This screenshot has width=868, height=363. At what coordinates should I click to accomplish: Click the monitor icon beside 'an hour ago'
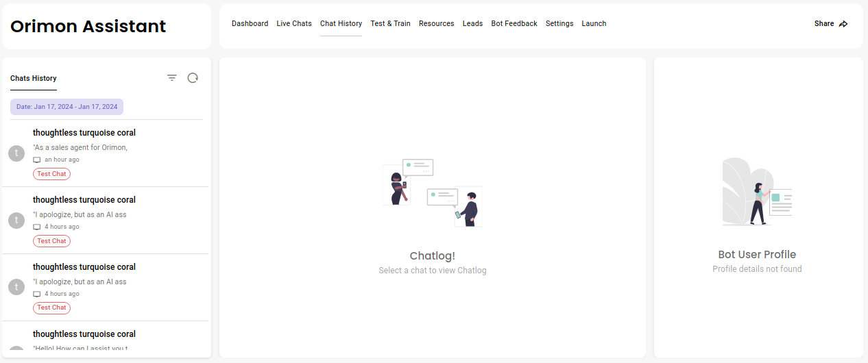tap(37, 160)
